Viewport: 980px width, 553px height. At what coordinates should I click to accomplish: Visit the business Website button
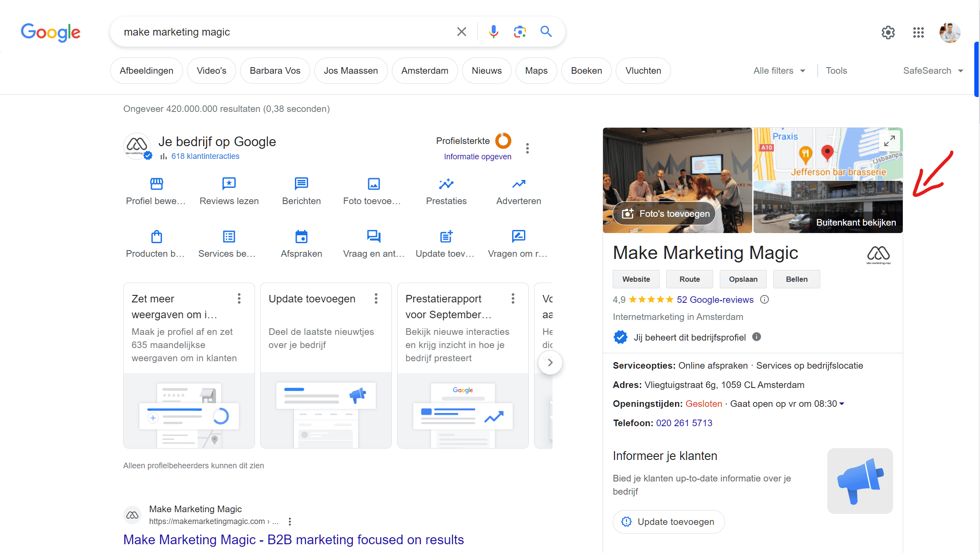636,279
